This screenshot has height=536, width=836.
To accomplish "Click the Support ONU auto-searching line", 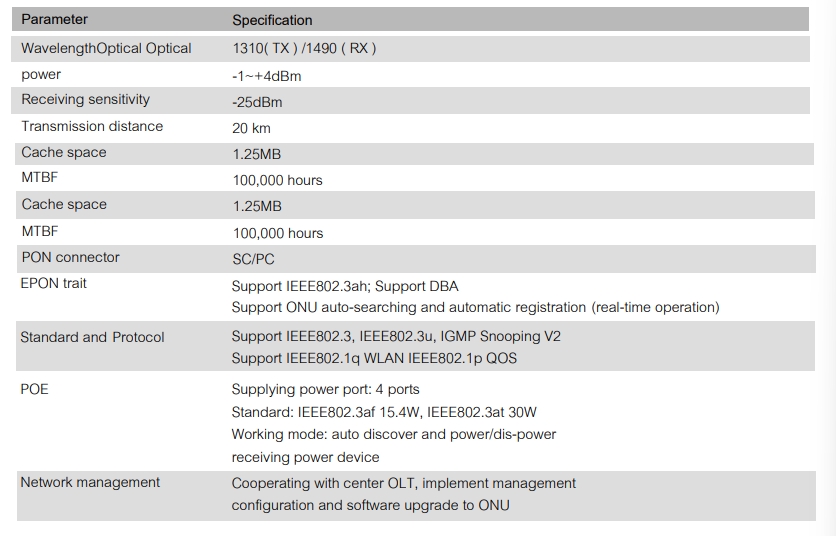I will pos(475,307).
